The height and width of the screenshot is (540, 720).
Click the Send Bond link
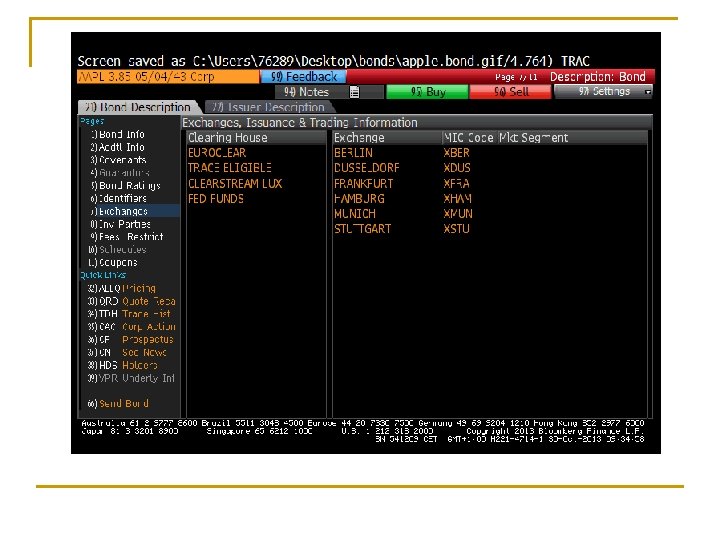[x=118, y=404]
